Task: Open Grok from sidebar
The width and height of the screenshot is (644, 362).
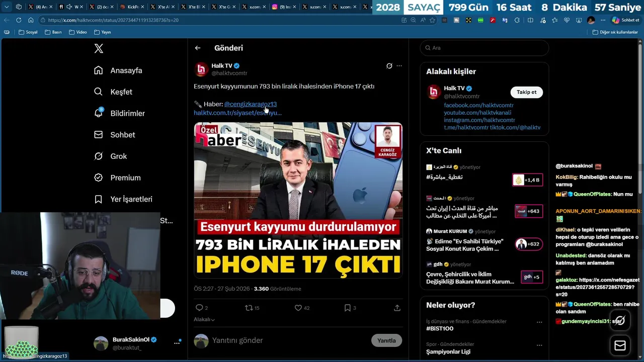Action: tap(111, 156)
